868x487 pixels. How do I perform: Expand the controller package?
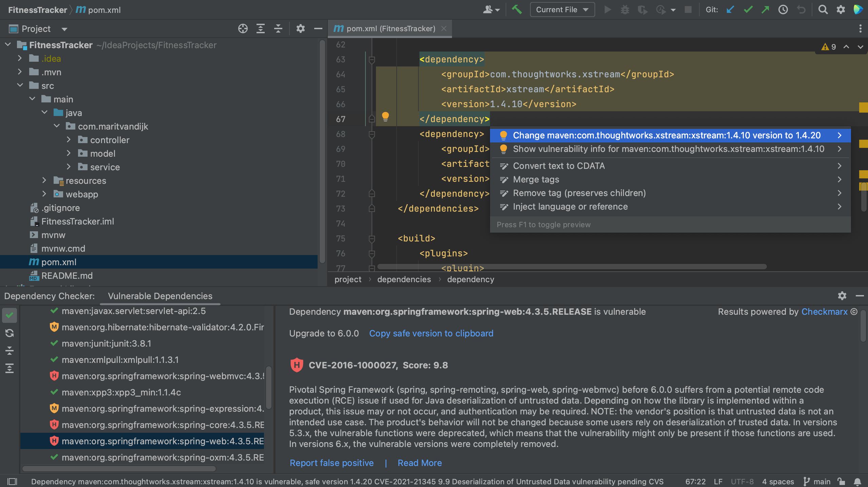69,139
